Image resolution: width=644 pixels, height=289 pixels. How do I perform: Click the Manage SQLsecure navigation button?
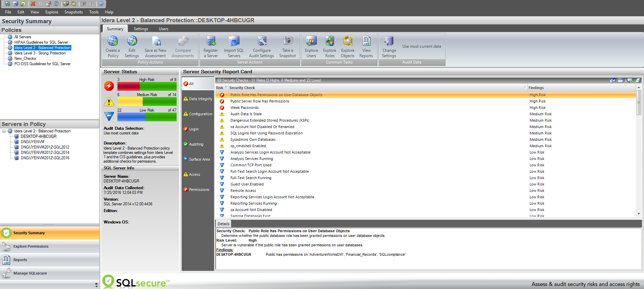point(30,273)
